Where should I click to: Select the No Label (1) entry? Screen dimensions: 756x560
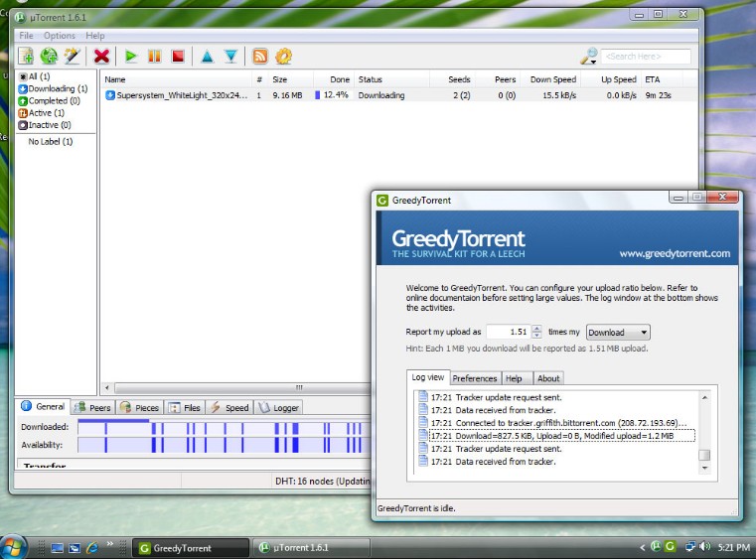(50, 141)
